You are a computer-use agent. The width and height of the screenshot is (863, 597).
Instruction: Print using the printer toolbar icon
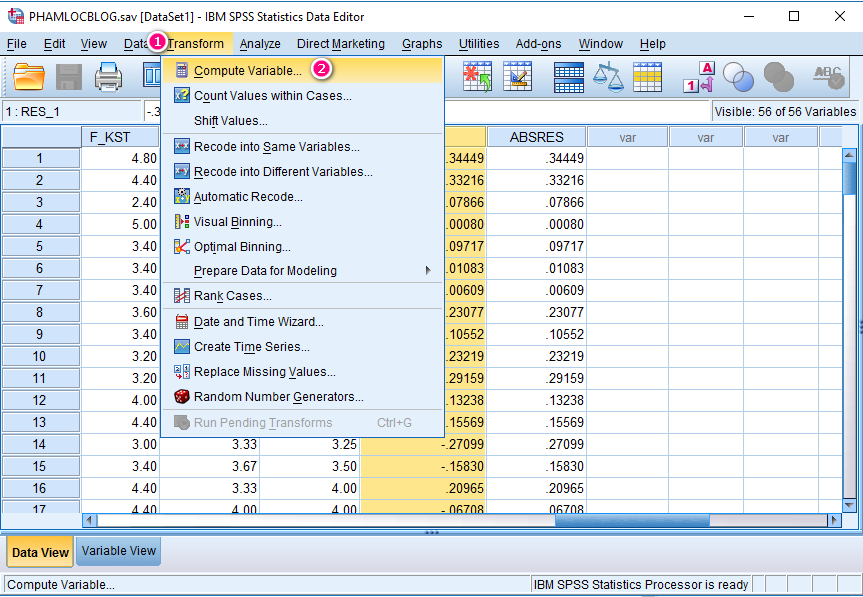click(108, 76)
